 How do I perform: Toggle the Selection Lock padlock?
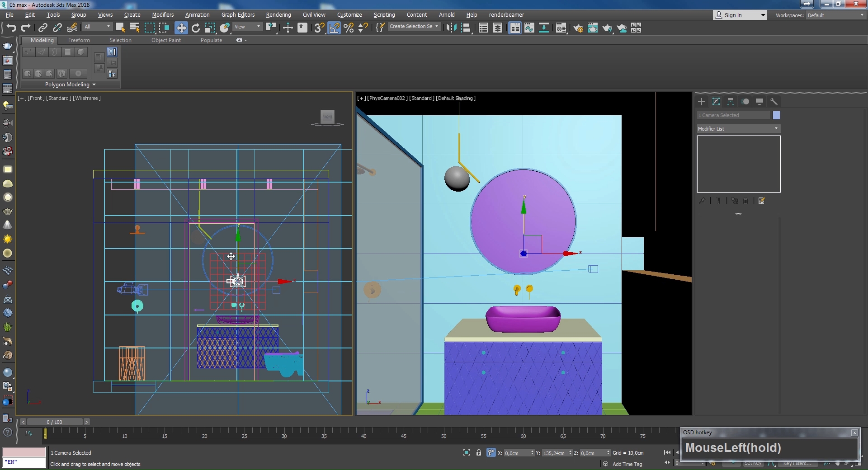(479, 452)
